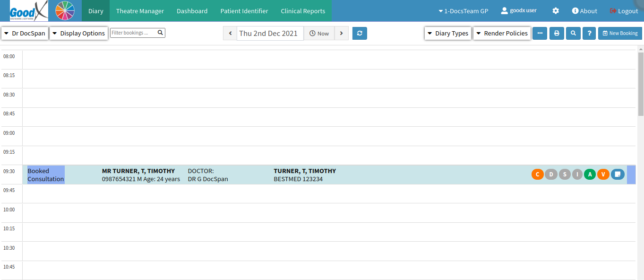This screenshot has height=280, width=644.
Task: Click the 08:00 time slot label
Action: pos(9,56)
